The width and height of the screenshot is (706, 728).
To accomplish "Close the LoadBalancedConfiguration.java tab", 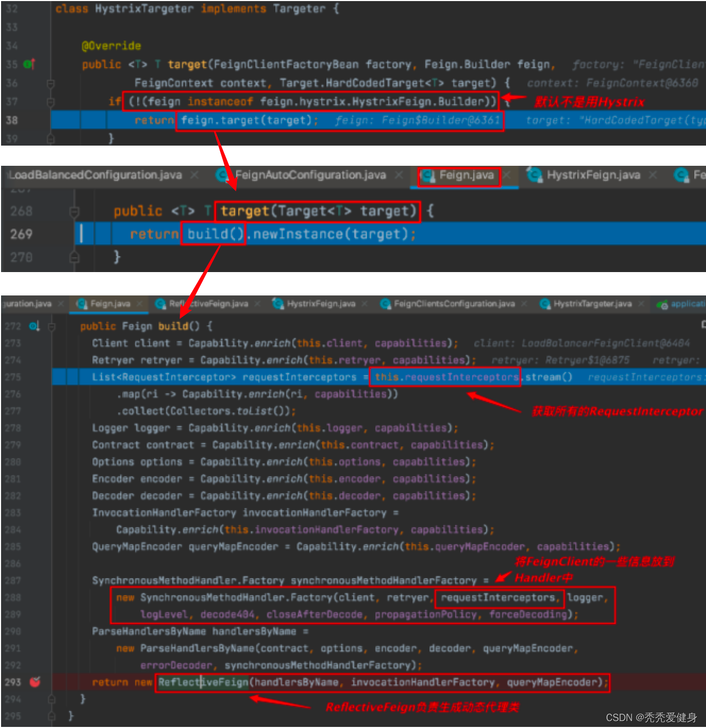I will pyautogui.click(x=195, y=175).
